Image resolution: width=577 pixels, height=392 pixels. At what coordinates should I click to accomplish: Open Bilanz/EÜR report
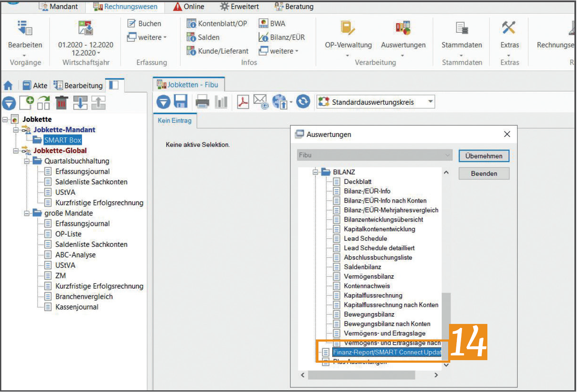[282, 37]
